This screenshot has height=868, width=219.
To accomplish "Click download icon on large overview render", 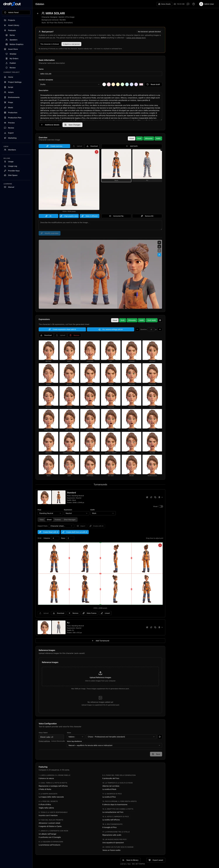I will (159, 247).
